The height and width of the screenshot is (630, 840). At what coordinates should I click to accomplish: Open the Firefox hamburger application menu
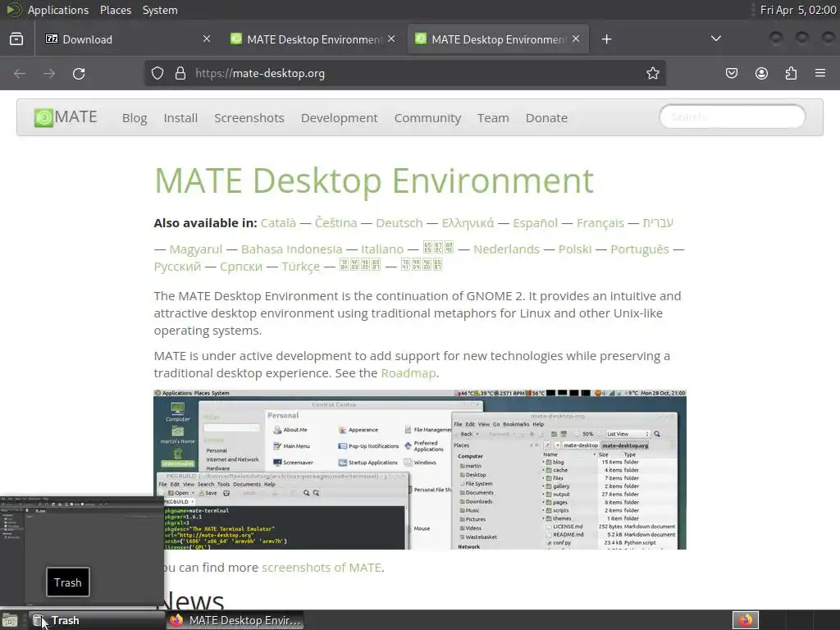820,73
